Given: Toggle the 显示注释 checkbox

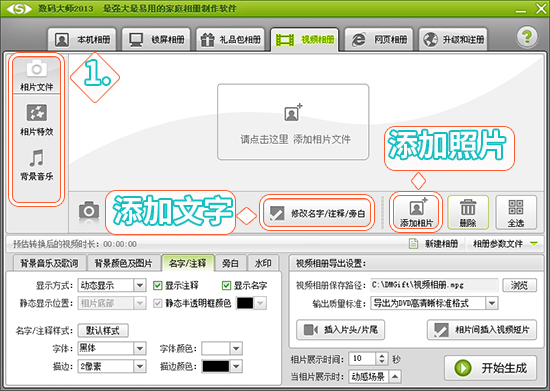Looking at the screenshot, I should [x=157, y=285].
